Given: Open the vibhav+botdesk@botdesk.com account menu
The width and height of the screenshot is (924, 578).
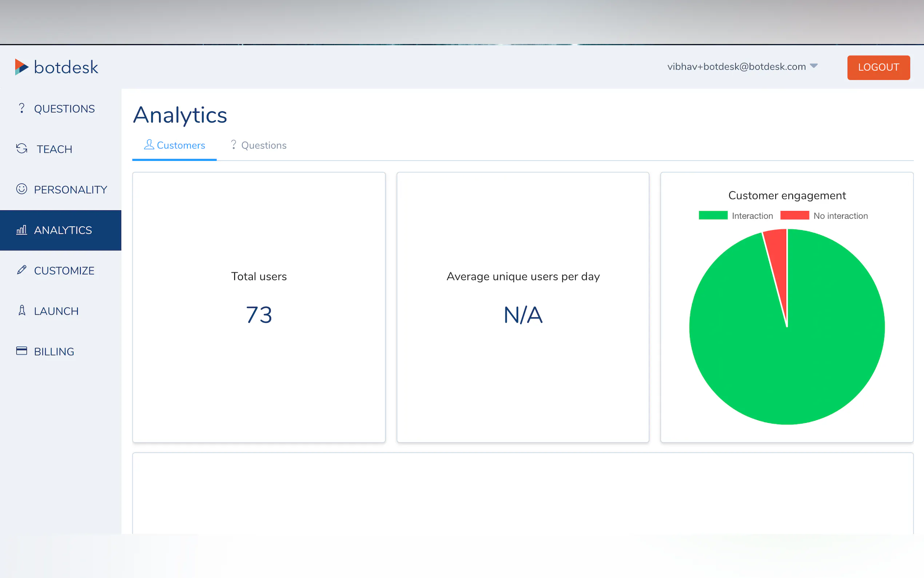Looking at the screenshot, I should tap(736, 67).
